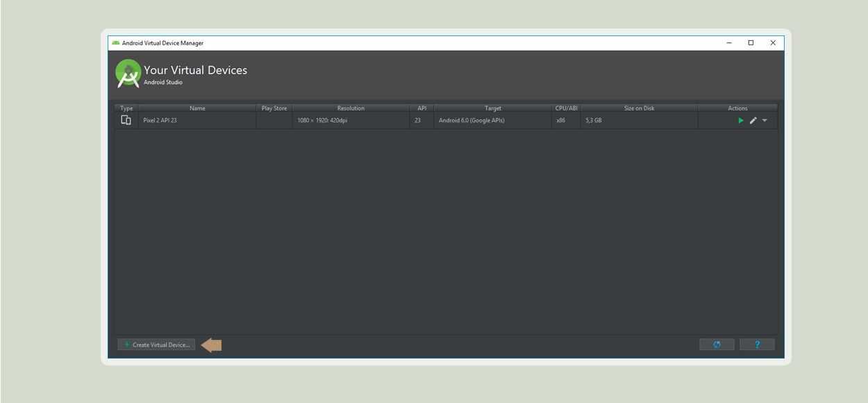Click the Actions column header
This screenshot has height=403, width=868.
pyautogui.click(x=737, y=108)
